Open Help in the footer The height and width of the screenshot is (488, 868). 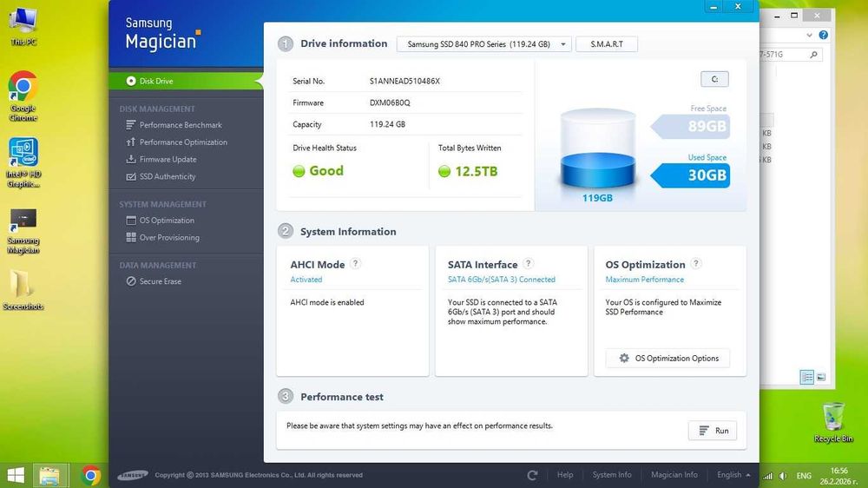point(565,475)
